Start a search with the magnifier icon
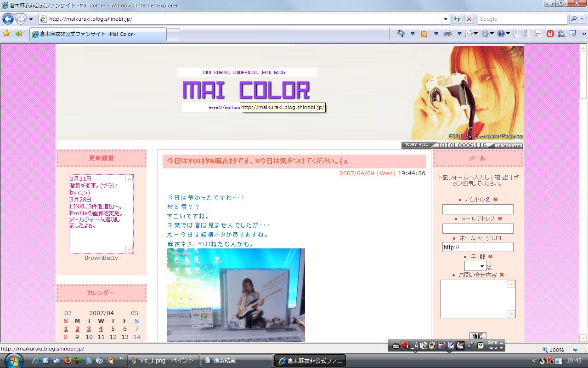The width and height of the screenshot is (588, 368). coord(574,19)
